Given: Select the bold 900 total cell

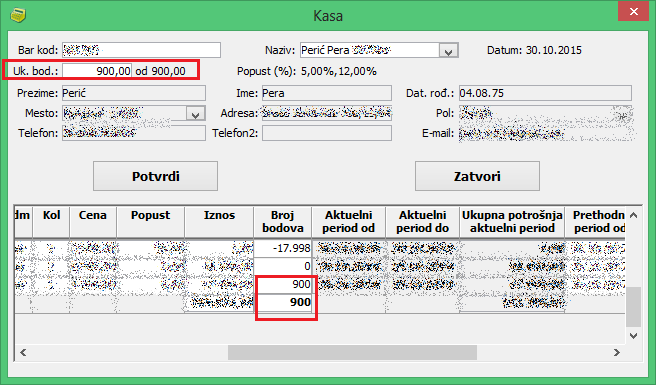Looking at the screenshot, I should pyautogui.click(x=283, y=302).
